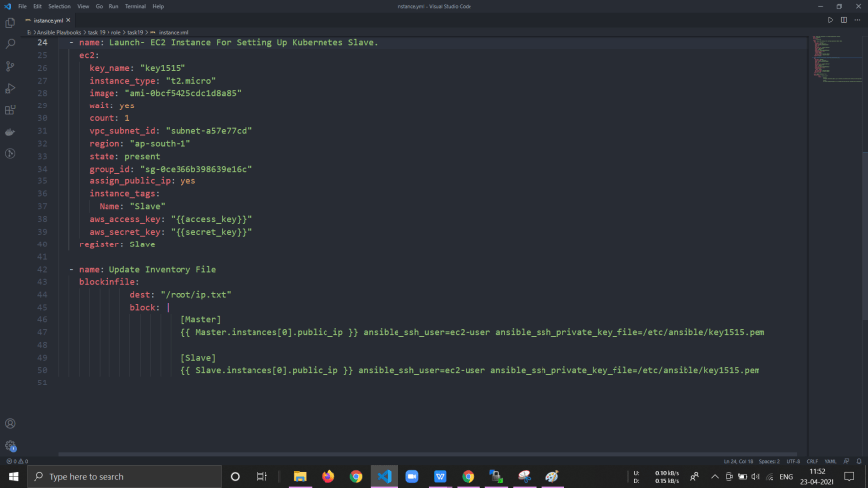Change the UTF-8 file encoding

pos(793,461)
